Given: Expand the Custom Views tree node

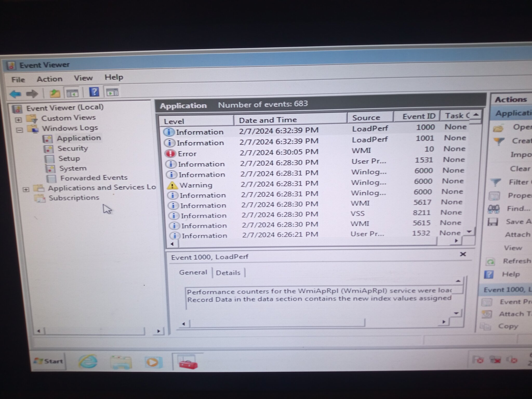Looking at the screenshot, I should pyautogui.click(x=18, y=120).
